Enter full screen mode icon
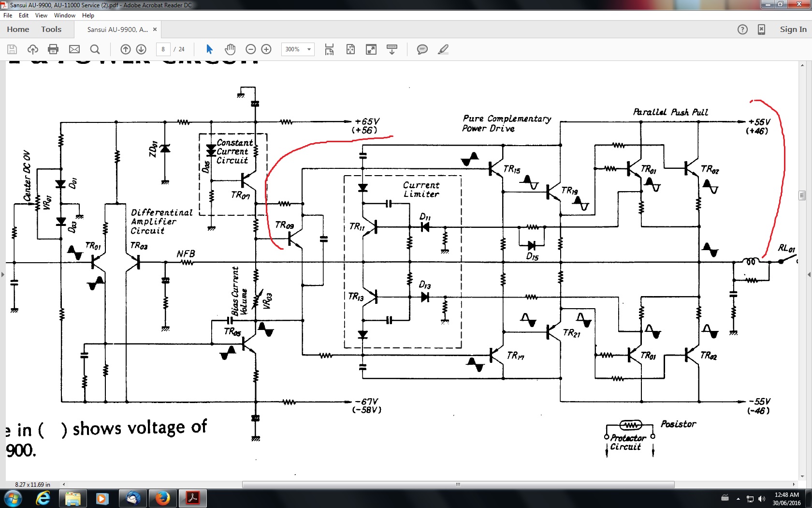The width and height of the screenshot is (812, 508). pyautogui.click(x=371, y=49)
